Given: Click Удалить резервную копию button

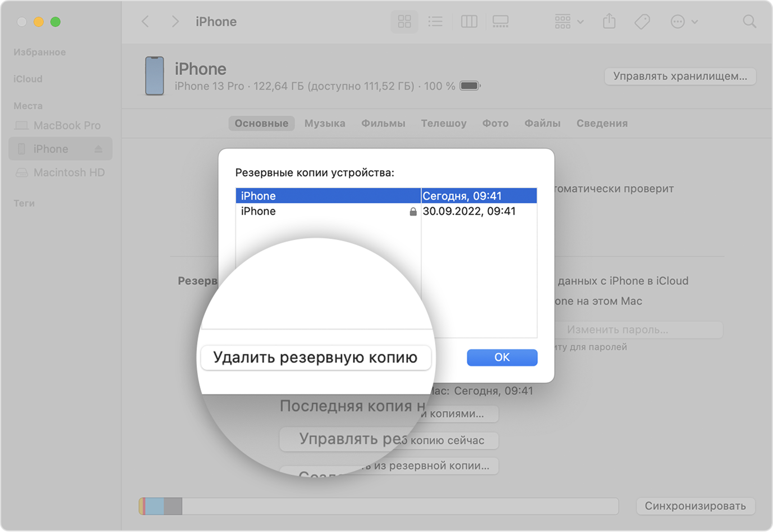Looking at the screenshot, I should (316, 357).
